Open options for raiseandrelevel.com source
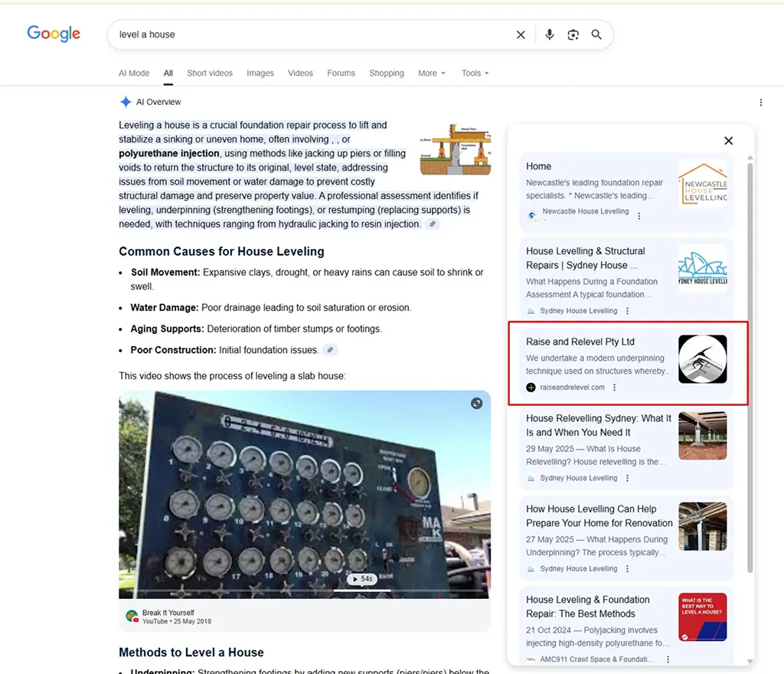Image resolution: width=784 pixels, height=674 pixels. [614, 388]
